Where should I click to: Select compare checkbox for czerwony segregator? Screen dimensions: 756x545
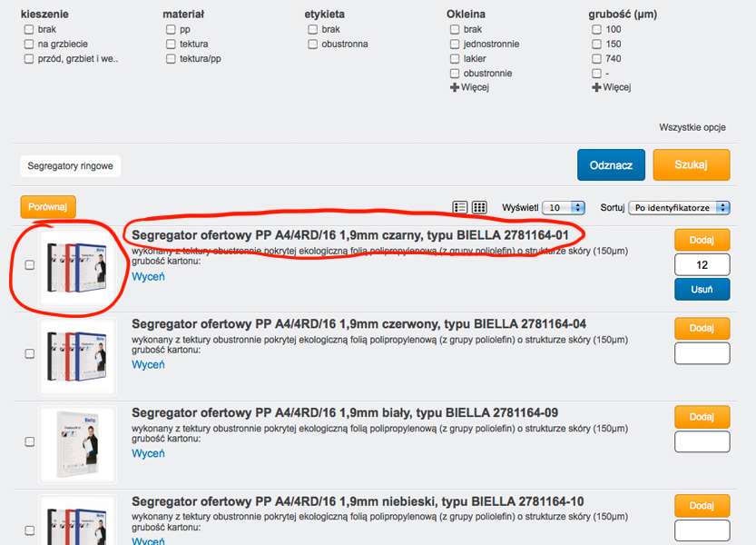pyautogui.click(x=30, y=354)
